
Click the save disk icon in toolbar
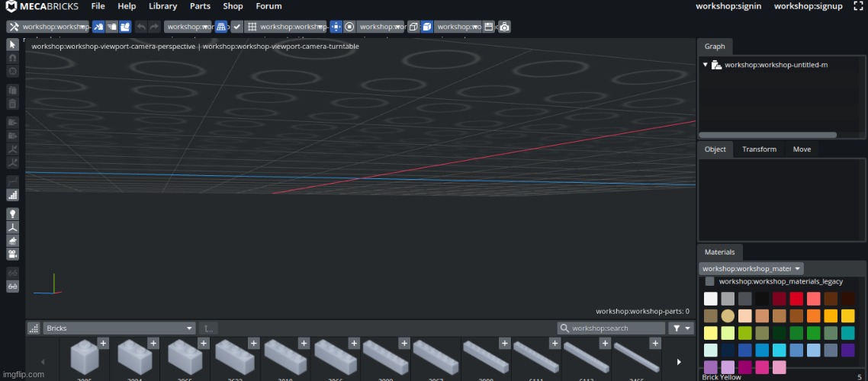pyautogui.click(x=489, y=27)
